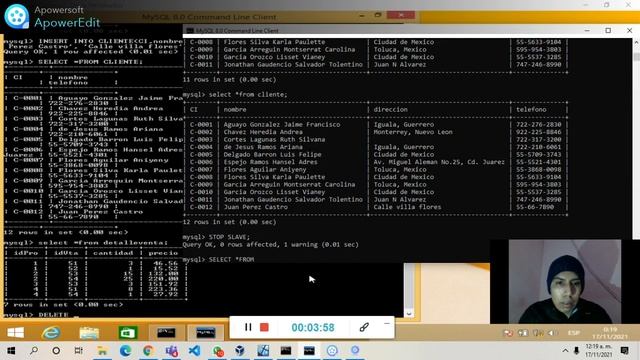Viewport: 640px width, 360px height.
Task: Open the blue smiley icon on bottom taskbar
Action: pyautogui.click(x=332, y=351)
